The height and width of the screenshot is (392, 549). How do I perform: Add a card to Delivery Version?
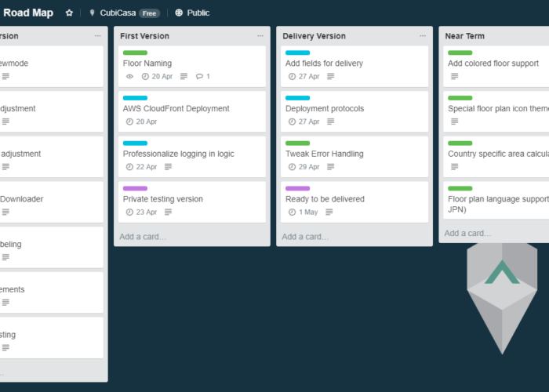tap(305, 237)
